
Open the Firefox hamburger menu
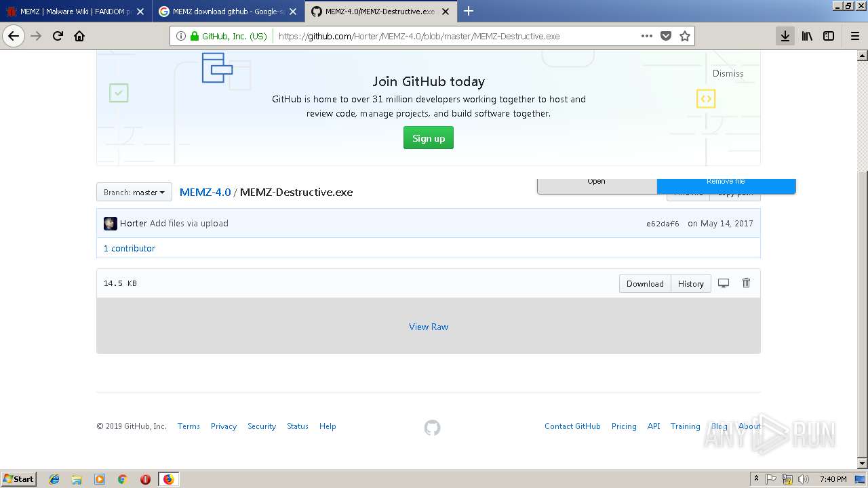[854, 36]
